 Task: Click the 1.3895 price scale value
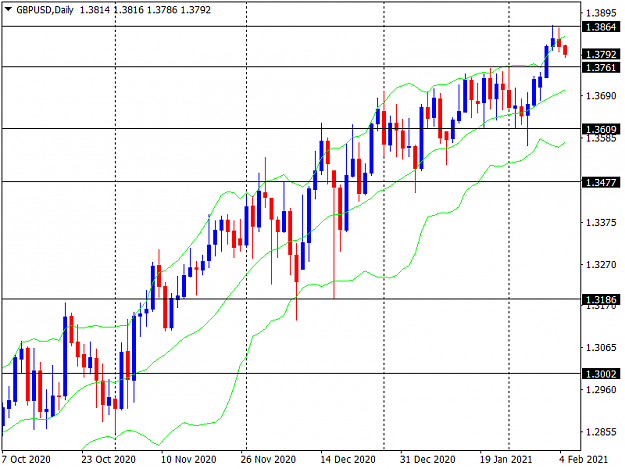tap(601, 13)
